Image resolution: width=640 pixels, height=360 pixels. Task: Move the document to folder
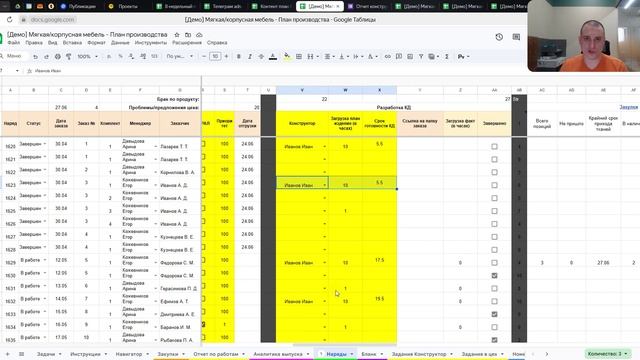coord(188,35)
